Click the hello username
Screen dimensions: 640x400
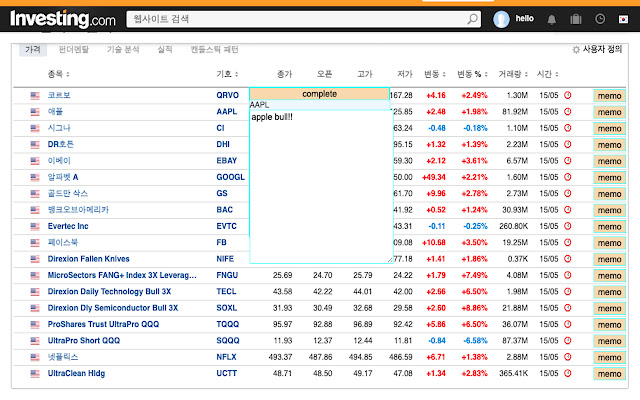tap(524, 19)
